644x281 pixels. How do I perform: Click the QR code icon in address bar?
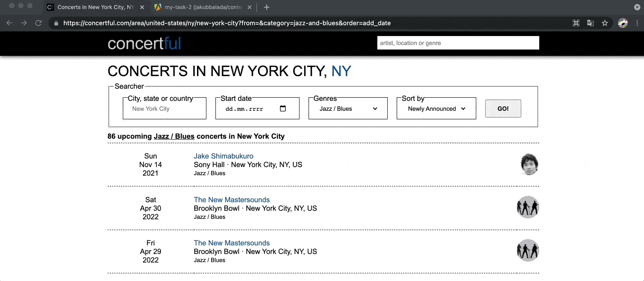(576, 23)
